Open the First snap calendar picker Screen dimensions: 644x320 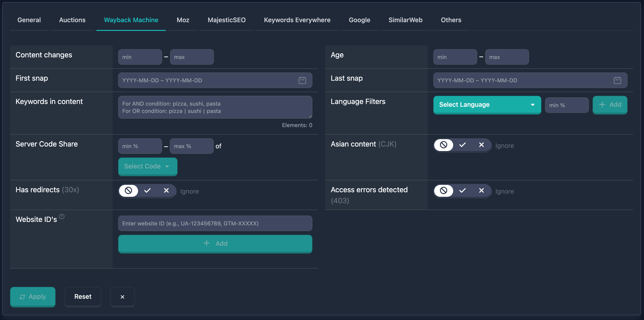pos(302,80)
